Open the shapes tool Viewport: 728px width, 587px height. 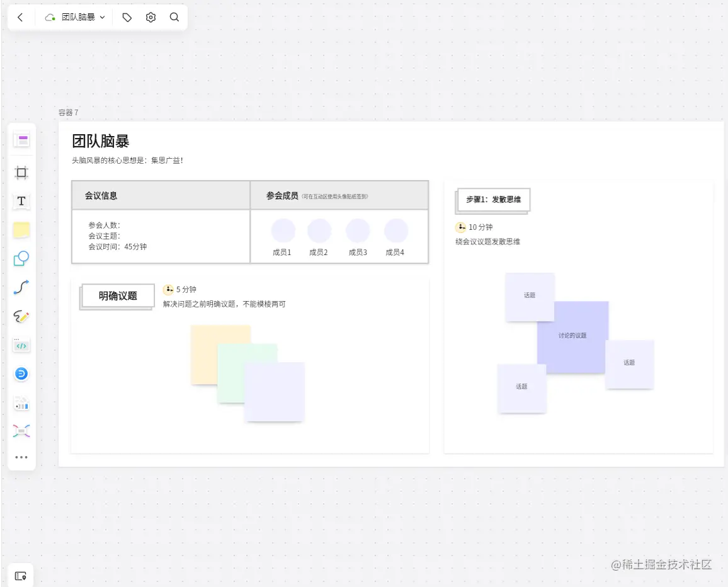coord(21,258)
